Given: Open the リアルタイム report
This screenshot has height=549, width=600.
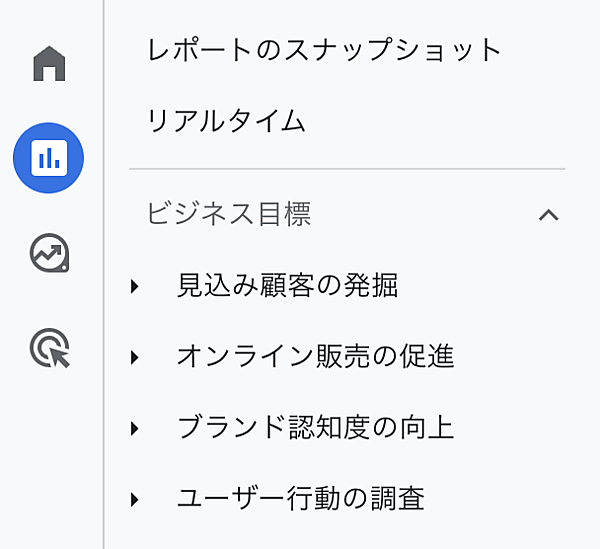Looking at the screenshot, I should click(x=226, y=122).
